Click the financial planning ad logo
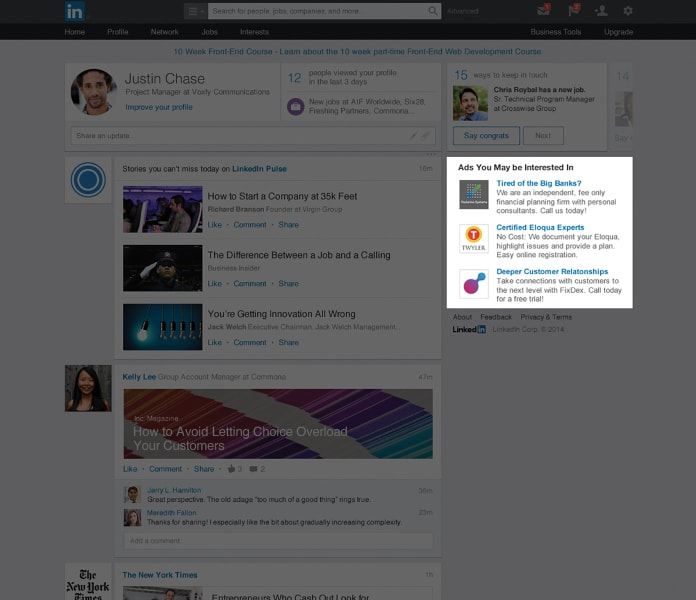Image resolution: width=696 pixels, height=600 pixels. click(474, 194)
